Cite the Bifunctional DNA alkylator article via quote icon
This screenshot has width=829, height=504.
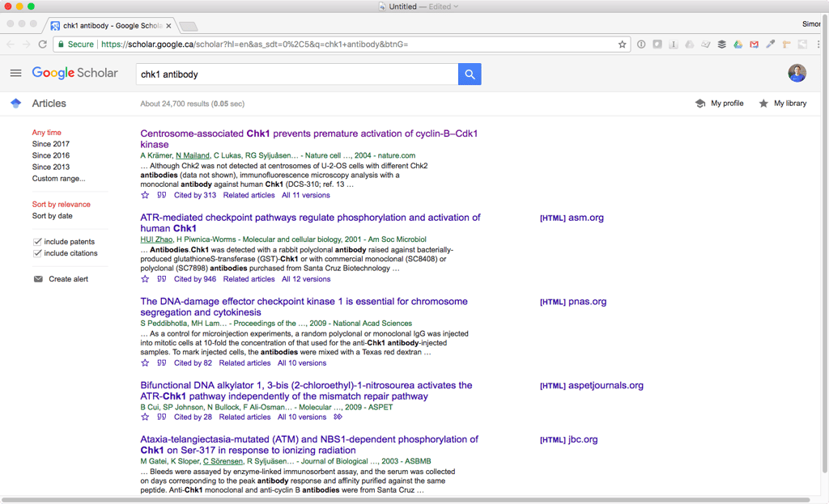tap(162, 417)
